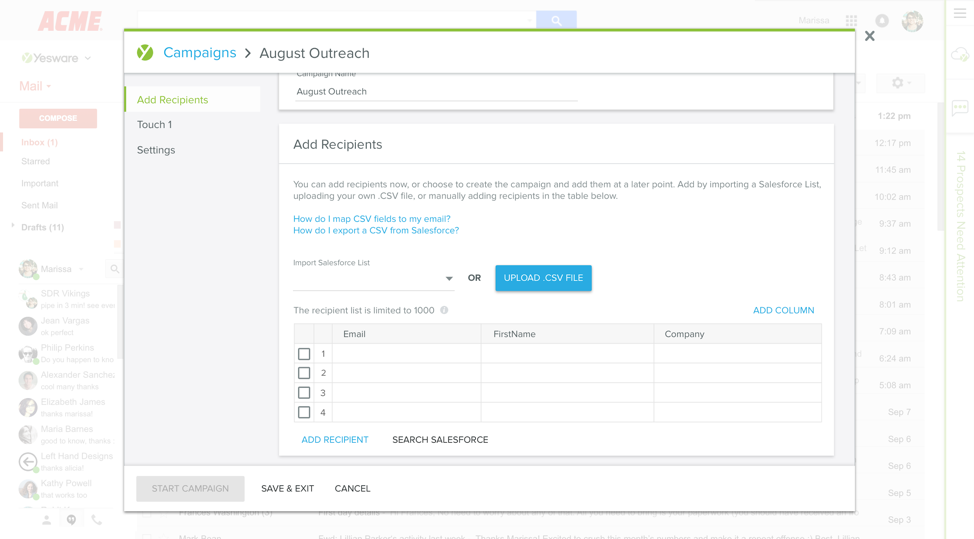Click the blue search magnifier button
The width and height of the screenshot is (974, 539).
556,20
